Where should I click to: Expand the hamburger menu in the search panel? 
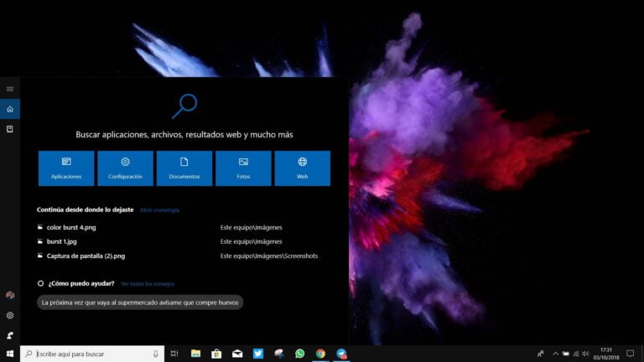point(10,89)
